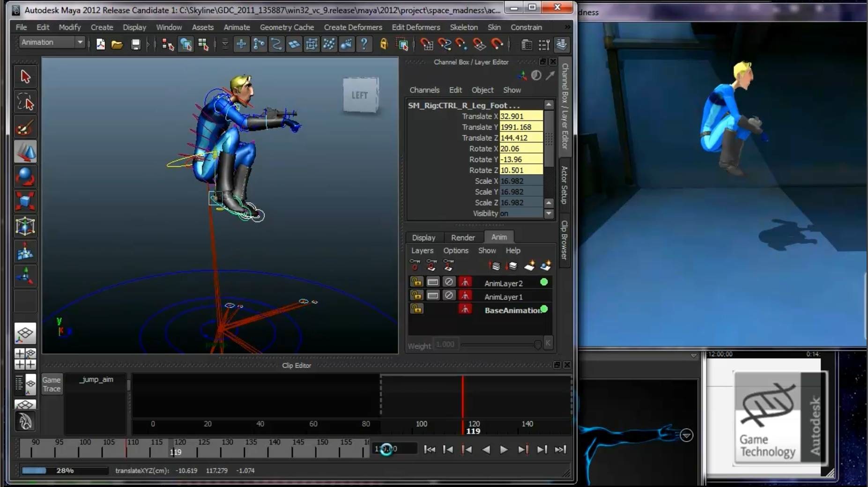Open the Layers menu in layer editor
This screenshot has width=868, height=487.
click(x=422, y=251)
